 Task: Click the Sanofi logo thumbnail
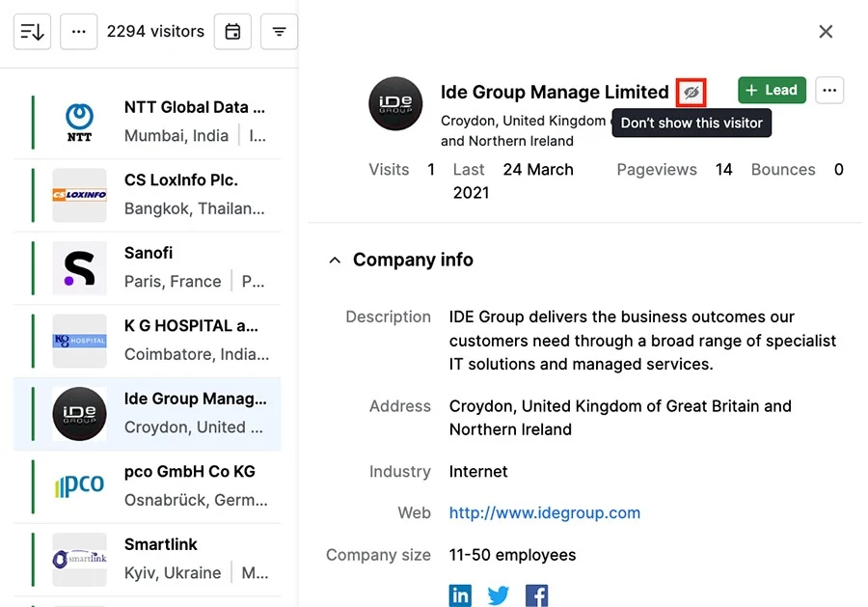point(79,268)
